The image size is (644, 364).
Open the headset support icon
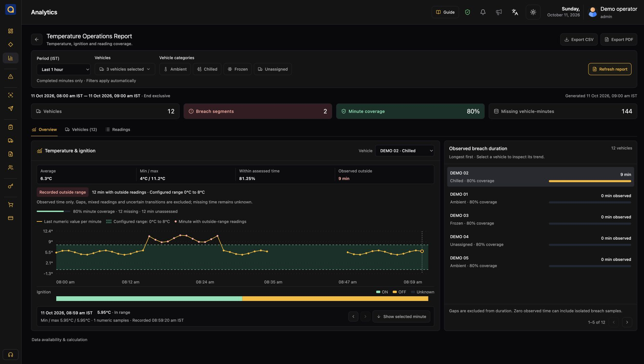point(10,355)
